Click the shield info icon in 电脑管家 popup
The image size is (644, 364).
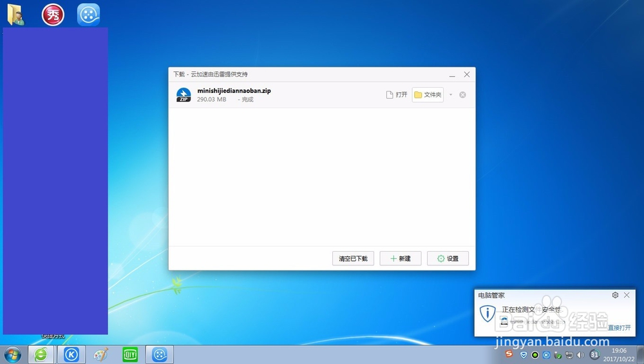[x=488, y=313]
